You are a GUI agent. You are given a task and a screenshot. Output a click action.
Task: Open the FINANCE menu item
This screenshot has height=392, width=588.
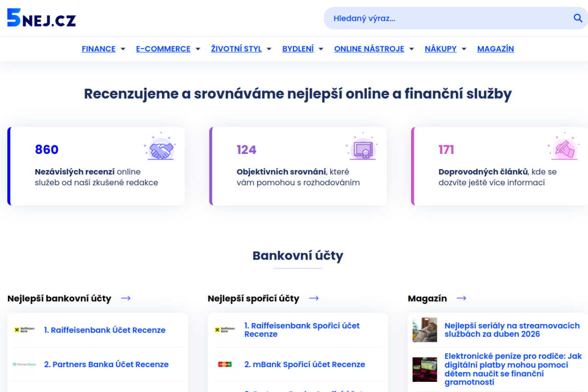pyautogui.click(x=99, y=49)
